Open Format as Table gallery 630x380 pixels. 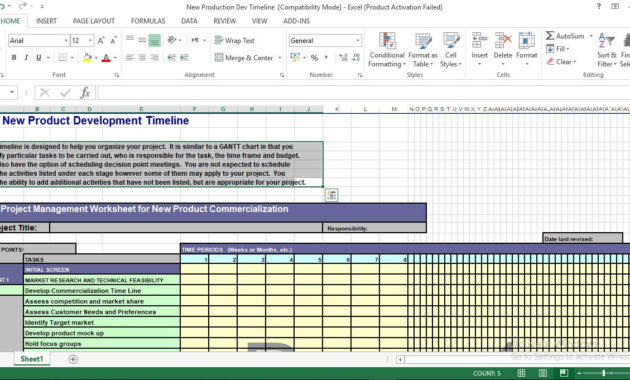tap(423, 50)
